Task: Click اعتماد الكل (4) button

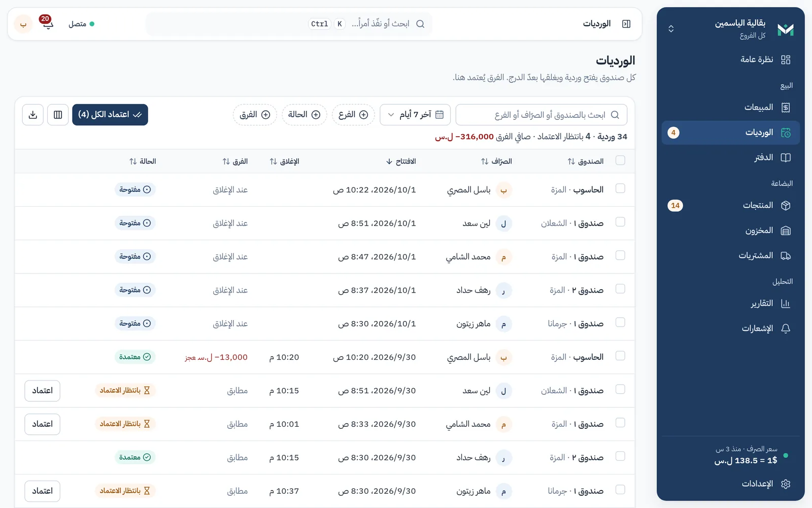Action: (x=110, y=115)
